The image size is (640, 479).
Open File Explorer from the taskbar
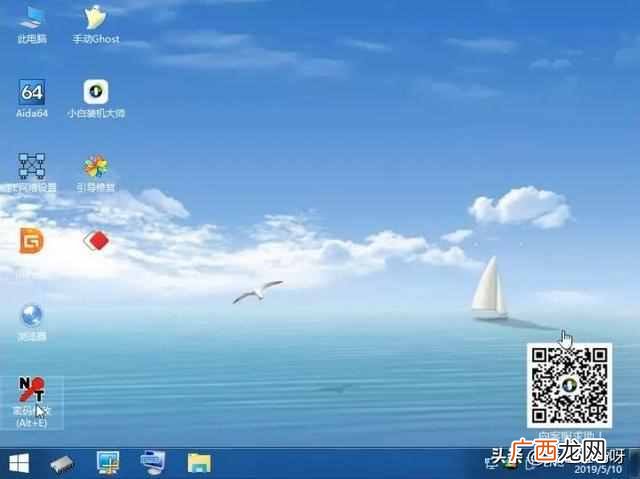click(199, 463)
